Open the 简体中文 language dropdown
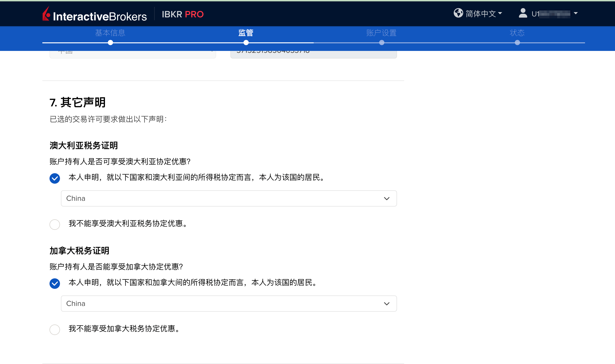This screenshot has width=615, height=364. 480,14
